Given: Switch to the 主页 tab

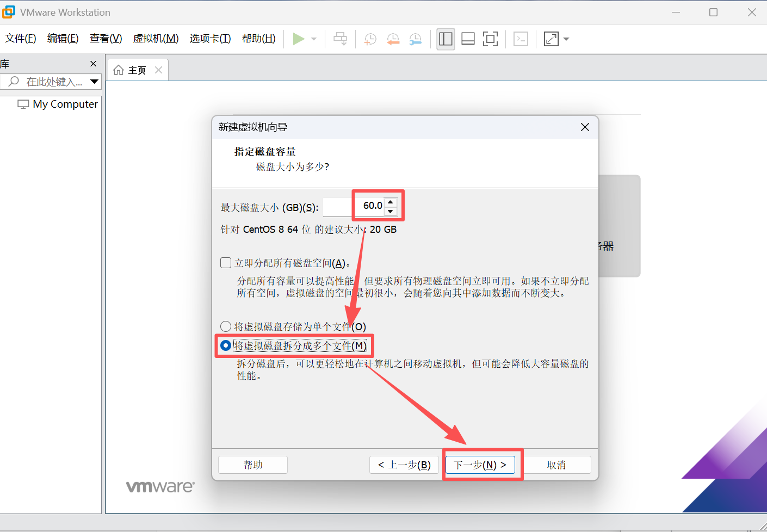Looking at the screenshot, I should pos(137,70).
